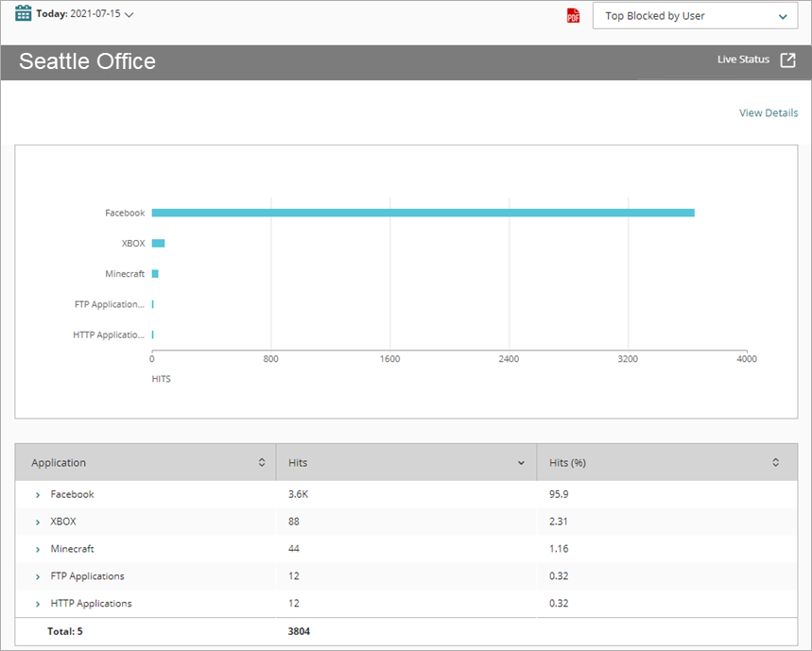Expand the HTTP Applications row

[37, 603]
